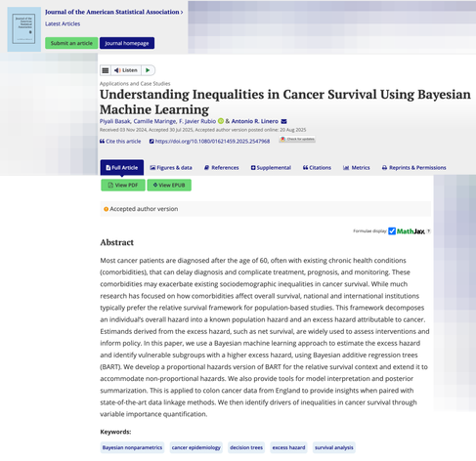Viewport: 476px width, 461px height.
Task: Open the Supplemental tab
Action: click(271, 168)
